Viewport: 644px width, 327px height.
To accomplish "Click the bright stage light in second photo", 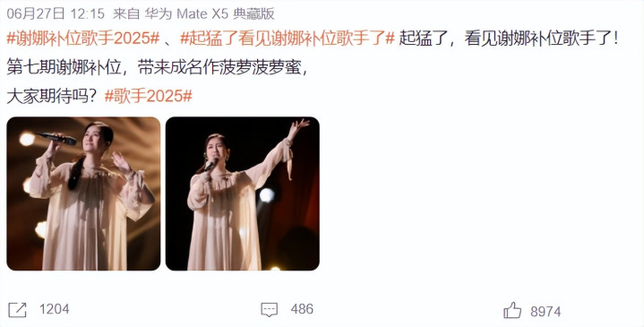I will click(267, 195).
